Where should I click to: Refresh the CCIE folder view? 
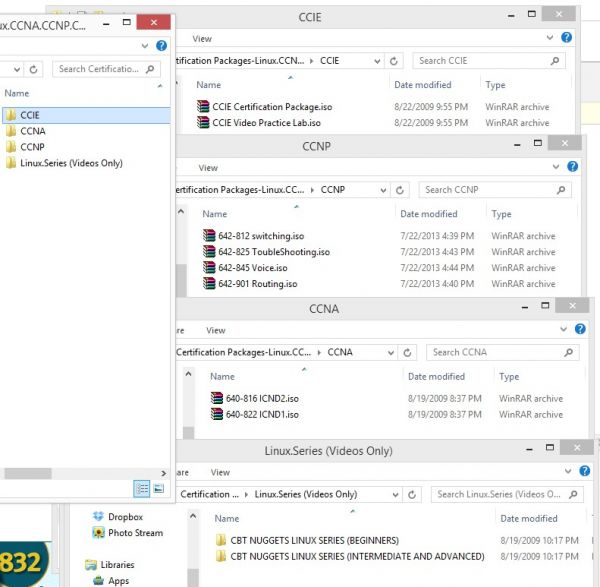[x=393, y=61]
